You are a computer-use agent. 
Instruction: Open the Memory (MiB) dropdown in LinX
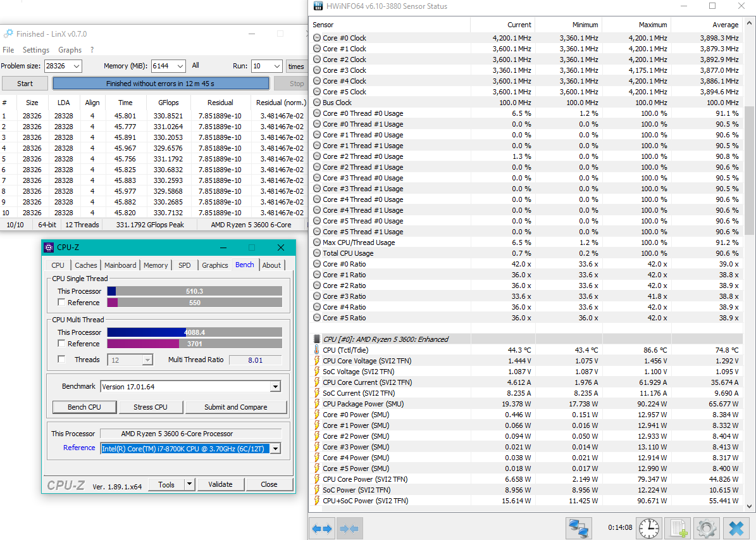click(180, 66)
